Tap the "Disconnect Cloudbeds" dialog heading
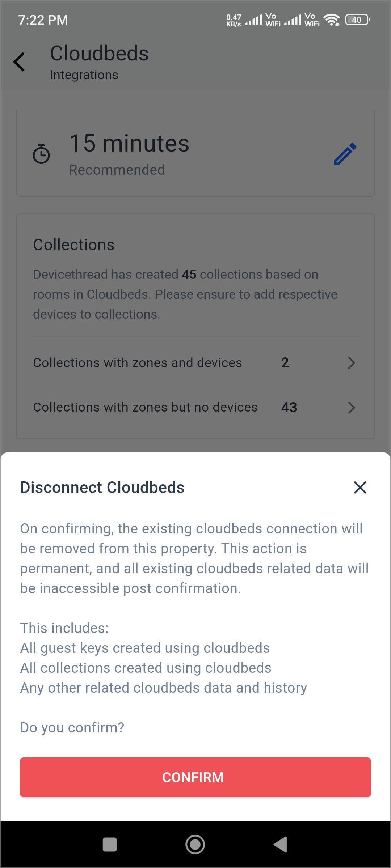391x868 pixels. tap(102, 488)
